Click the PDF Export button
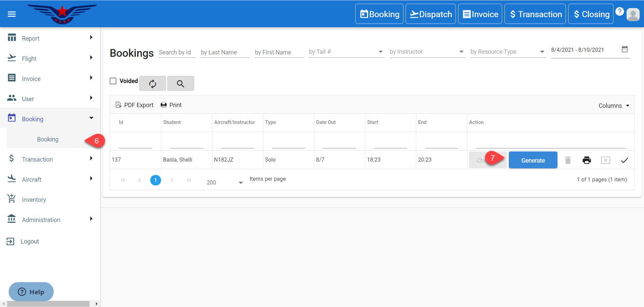The height and width of the screenshot is (307, 644). (x=135, y=105)
